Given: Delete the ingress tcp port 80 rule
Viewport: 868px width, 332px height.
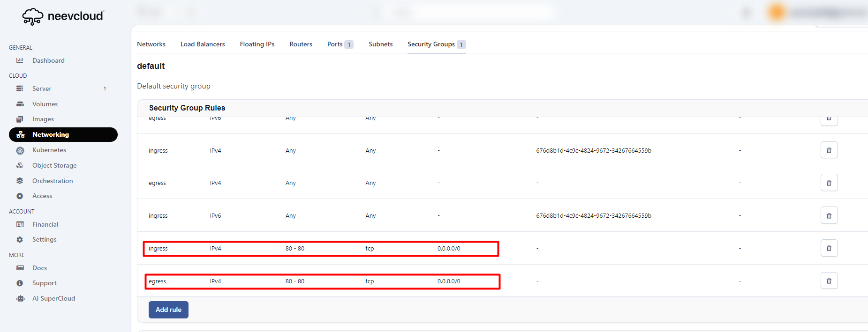Looking at the screenshot, I should coord(829,248).
